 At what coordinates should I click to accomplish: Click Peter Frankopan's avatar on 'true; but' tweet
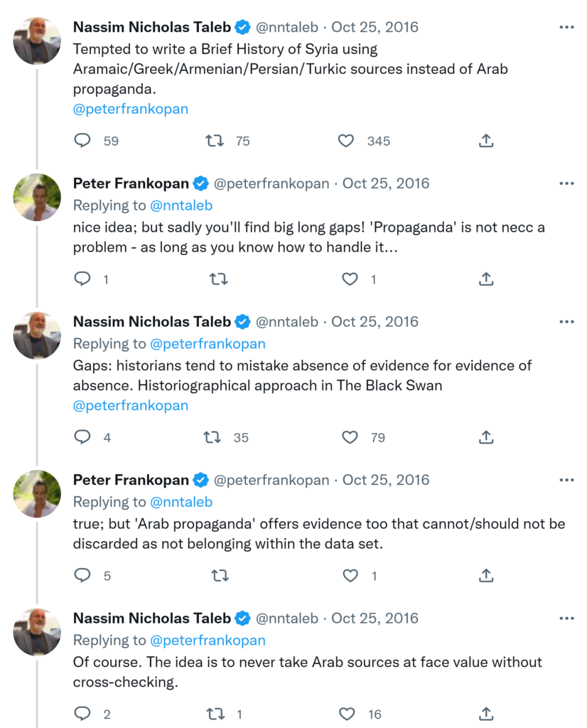[37, 493]
